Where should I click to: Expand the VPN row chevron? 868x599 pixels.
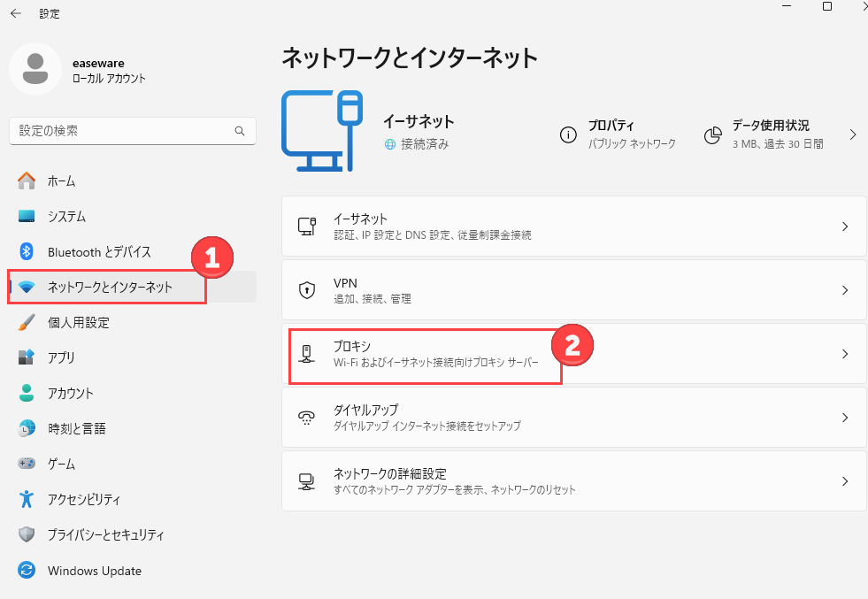click(845, 290)
